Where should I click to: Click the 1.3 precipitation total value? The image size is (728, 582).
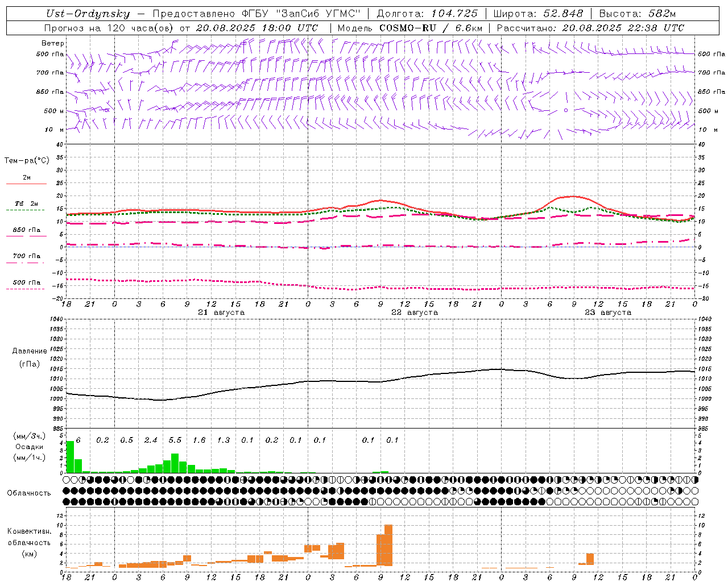[x=224, y=440]
